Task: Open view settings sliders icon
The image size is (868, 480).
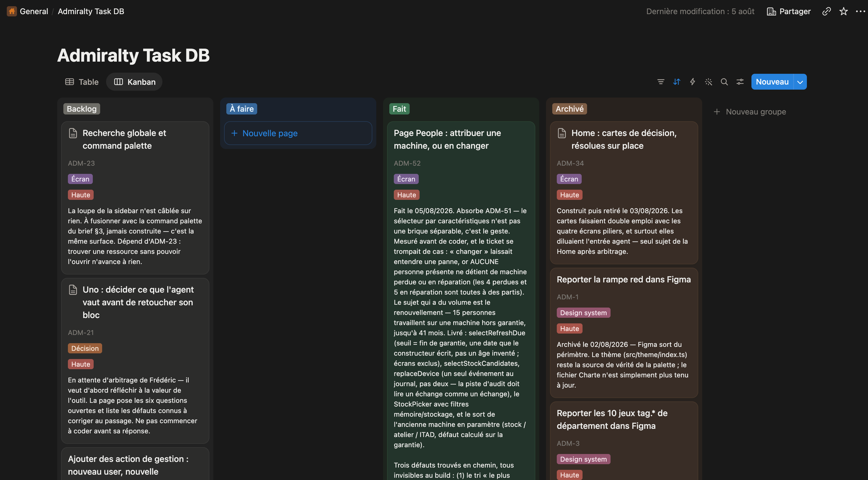Action: 740,82
